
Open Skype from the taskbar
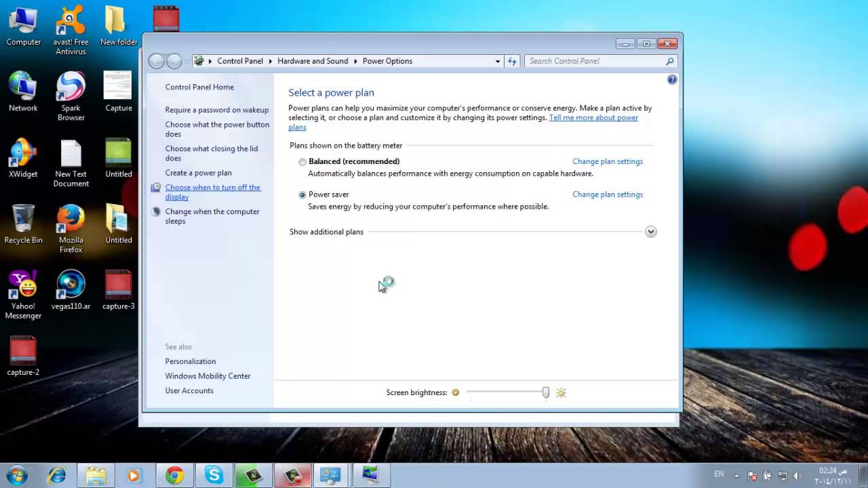click(214, 476)
